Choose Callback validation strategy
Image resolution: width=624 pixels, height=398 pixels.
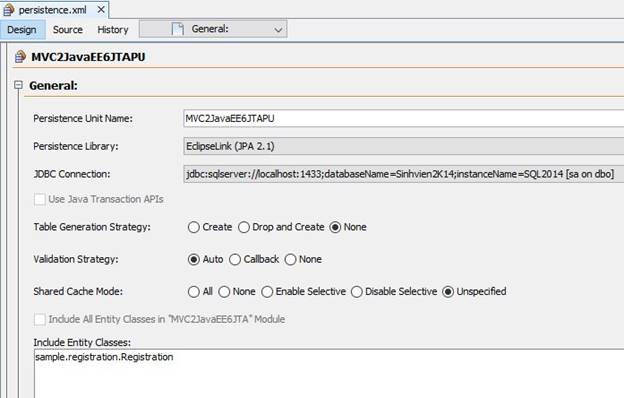coord(235,259)
